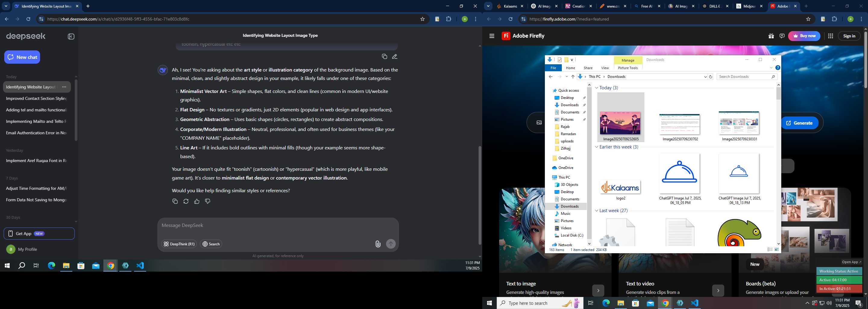This screenshot has height=309, width=868.
Task: Open tab search dropdown in left Chrome
Action: (6, 6)
